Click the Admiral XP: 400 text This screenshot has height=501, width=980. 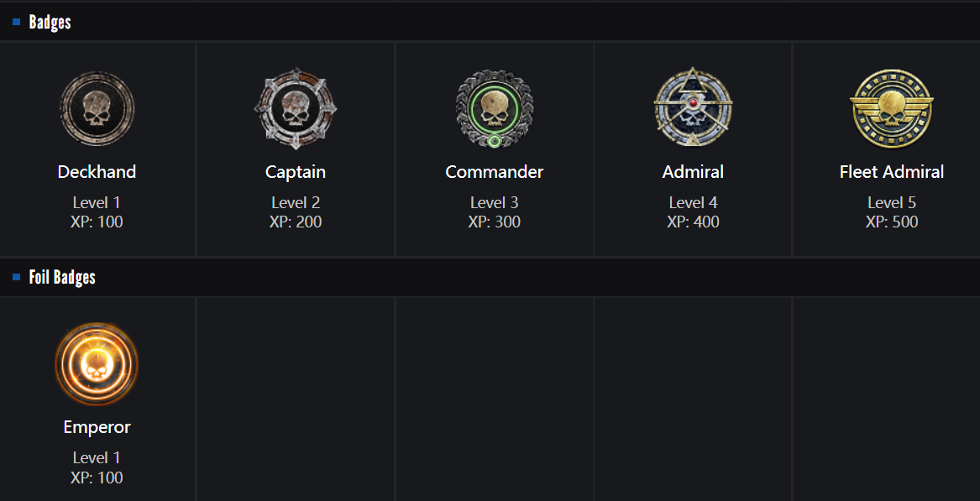coord(693,222)
